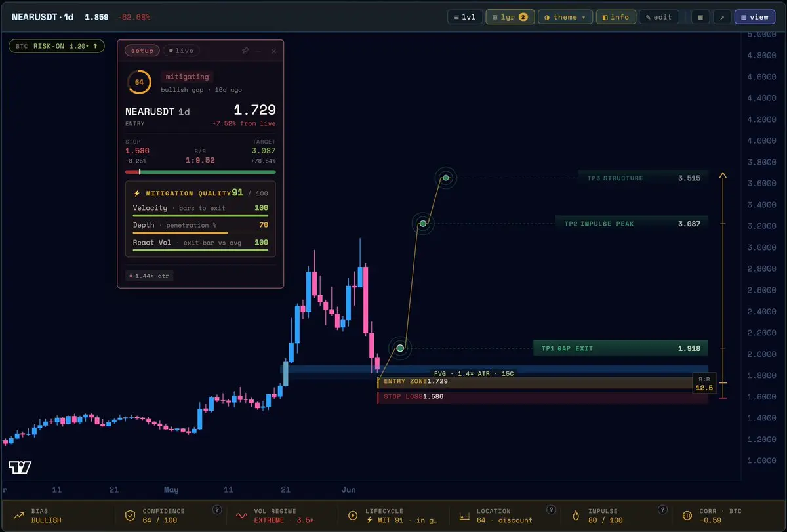Click the TP3 circle marker on chart

tap(446, 178)
